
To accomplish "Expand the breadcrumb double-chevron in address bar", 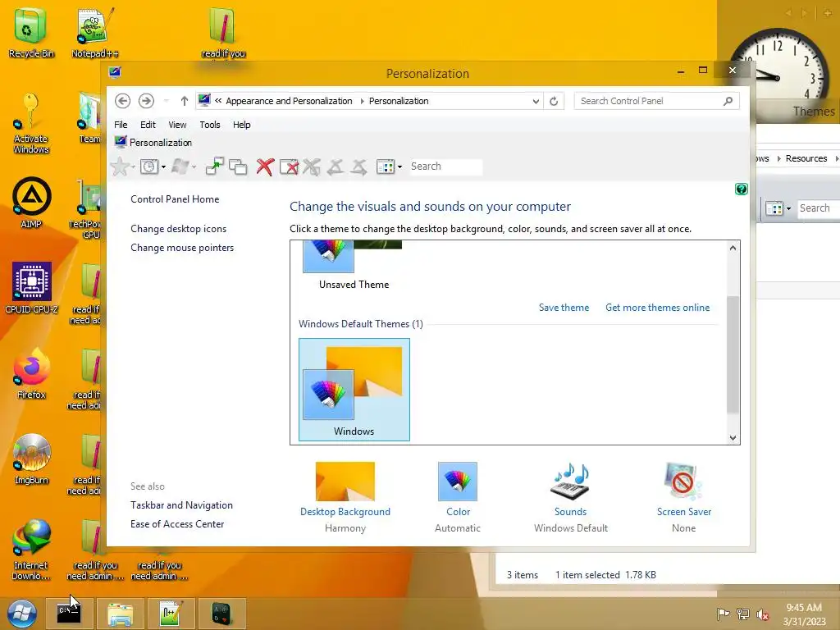I will click(218, 101).
